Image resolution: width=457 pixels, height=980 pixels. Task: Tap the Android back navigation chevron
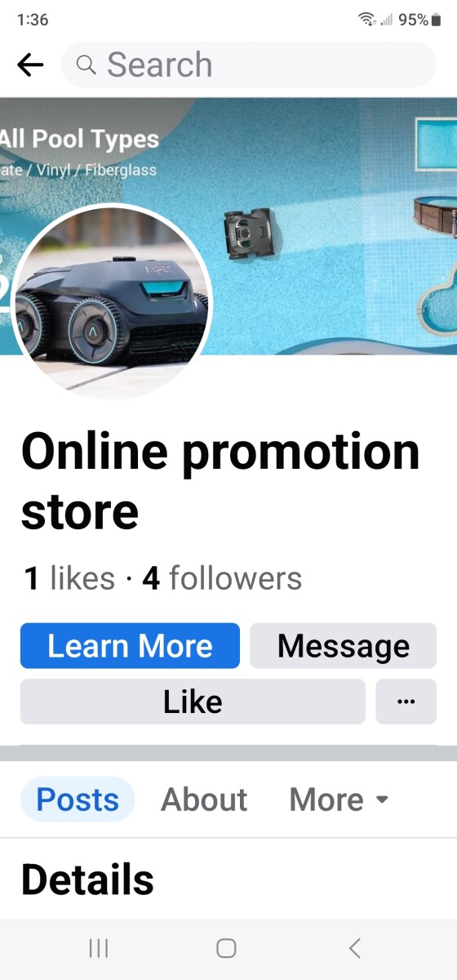point(354,947)
